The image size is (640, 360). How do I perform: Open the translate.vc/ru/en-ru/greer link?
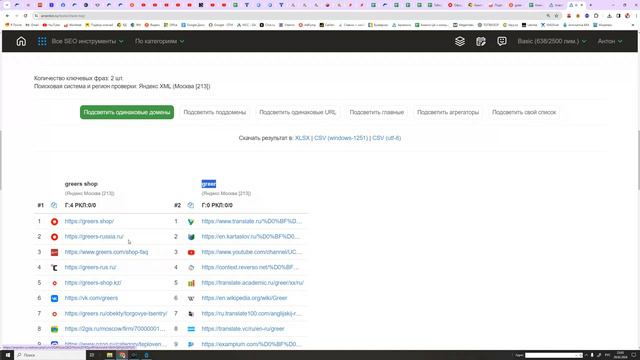click(243, 329)
